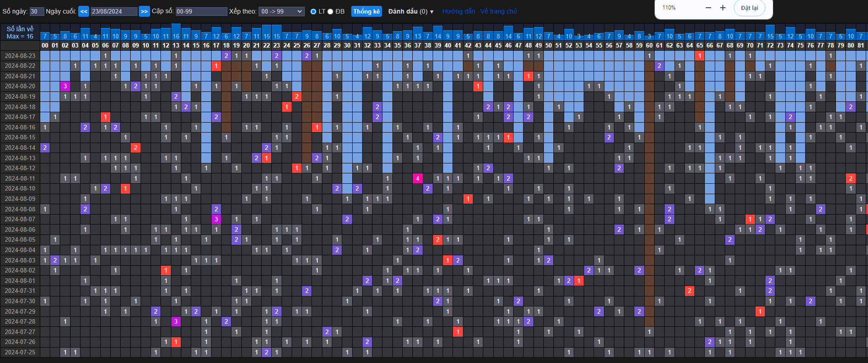Click the 2024-07-31 date row label
868x363 pixels.
pos(20,291)
